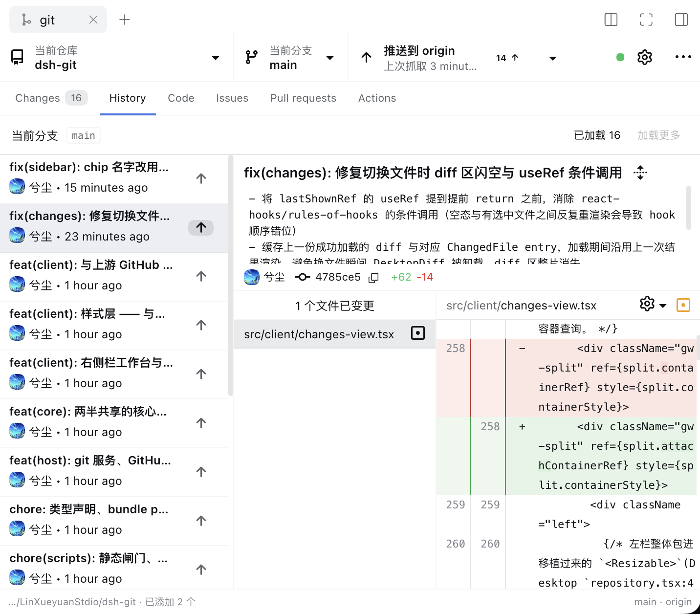The image size is (700, 614).
Task: Click main · origin in status bar
Action: tap(663, 602)
